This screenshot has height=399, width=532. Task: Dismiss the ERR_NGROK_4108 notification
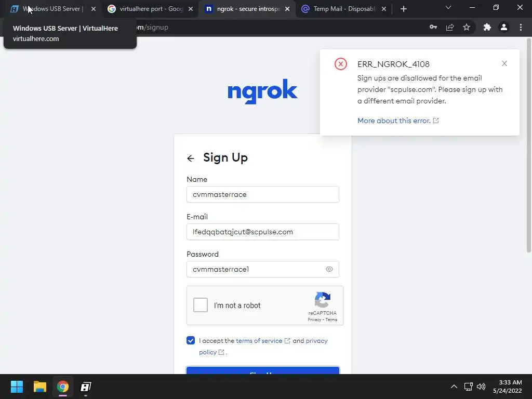tap(504, 63)
